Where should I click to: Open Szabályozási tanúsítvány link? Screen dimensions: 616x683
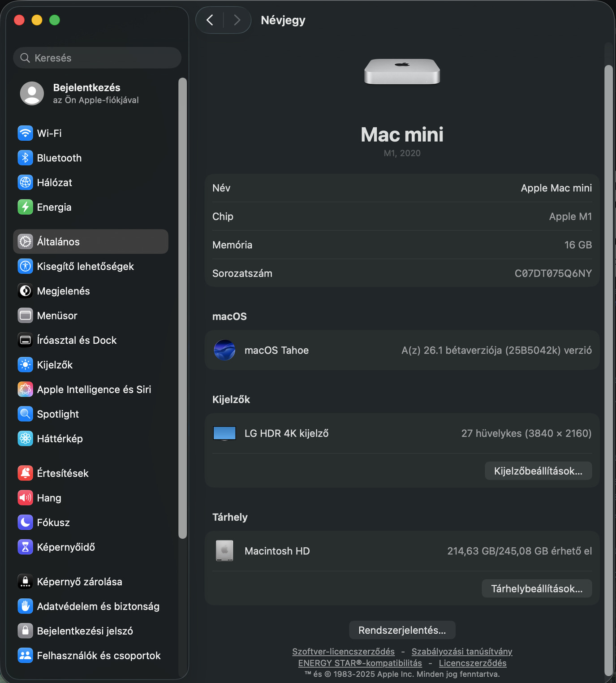coord(462,651)
